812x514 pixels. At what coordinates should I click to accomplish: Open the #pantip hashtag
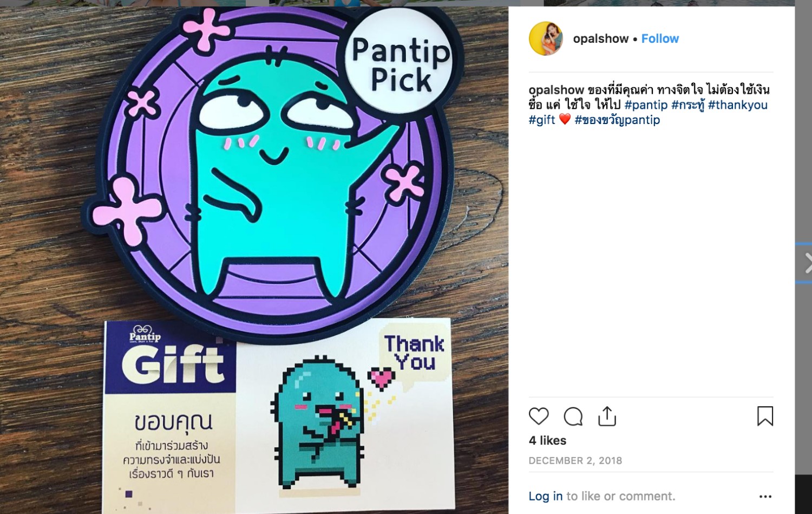coord(646,105)
